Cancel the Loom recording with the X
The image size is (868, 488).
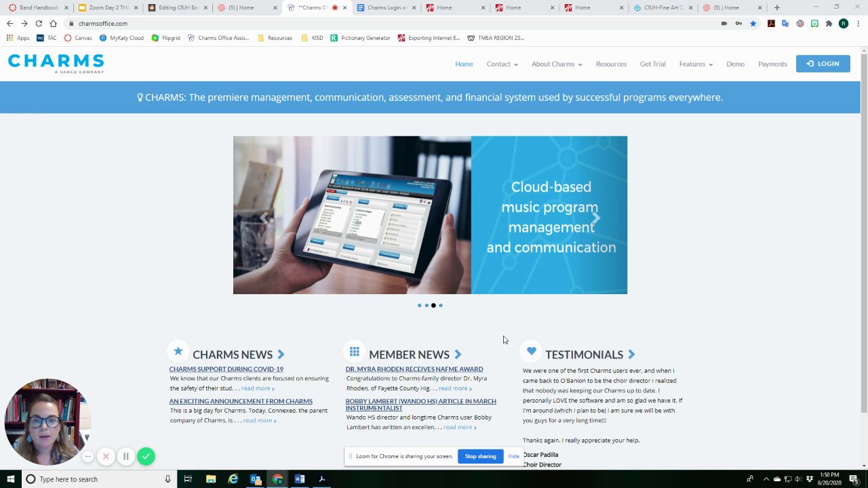click(x=106, y=456)
